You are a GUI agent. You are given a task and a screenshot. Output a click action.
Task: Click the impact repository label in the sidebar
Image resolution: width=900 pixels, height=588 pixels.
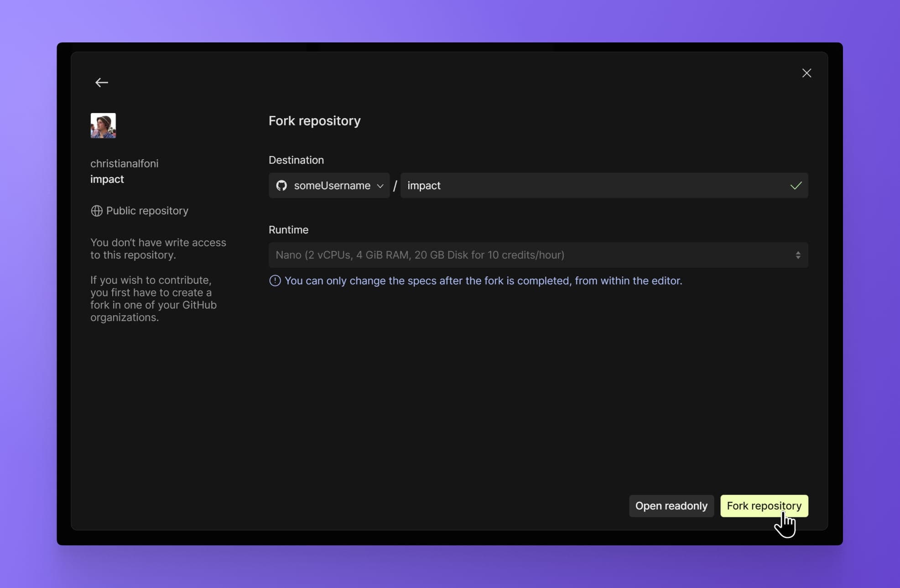pyautogui.click(x=107, y=179)
